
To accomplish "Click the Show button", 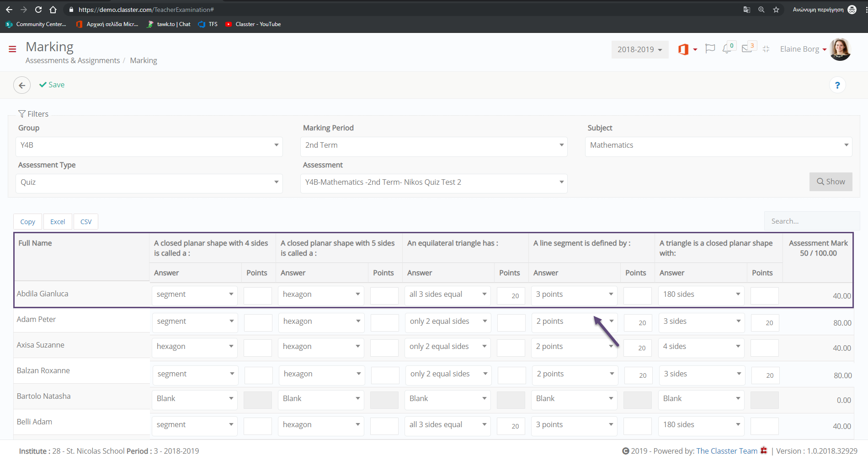I will (x=831, y=182).
